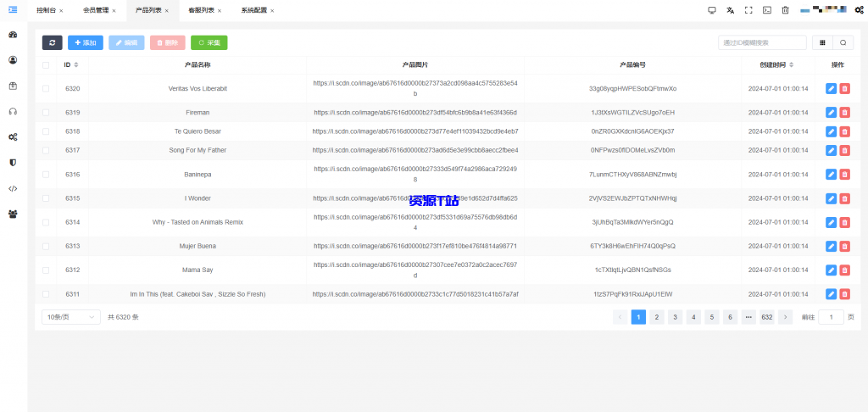Enter fullscreen using the header expand icon

coord(748,10)
